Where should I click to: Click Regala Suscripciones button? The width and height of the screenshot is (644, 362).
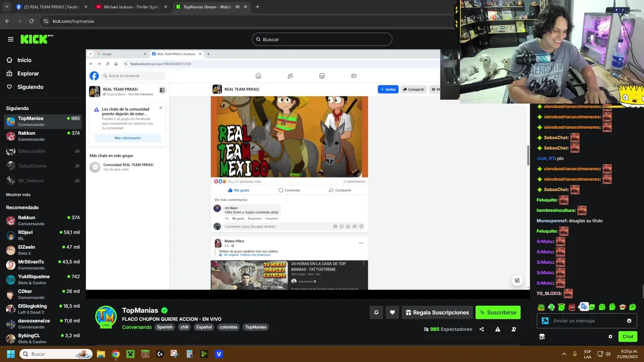[x=437, y=312]
